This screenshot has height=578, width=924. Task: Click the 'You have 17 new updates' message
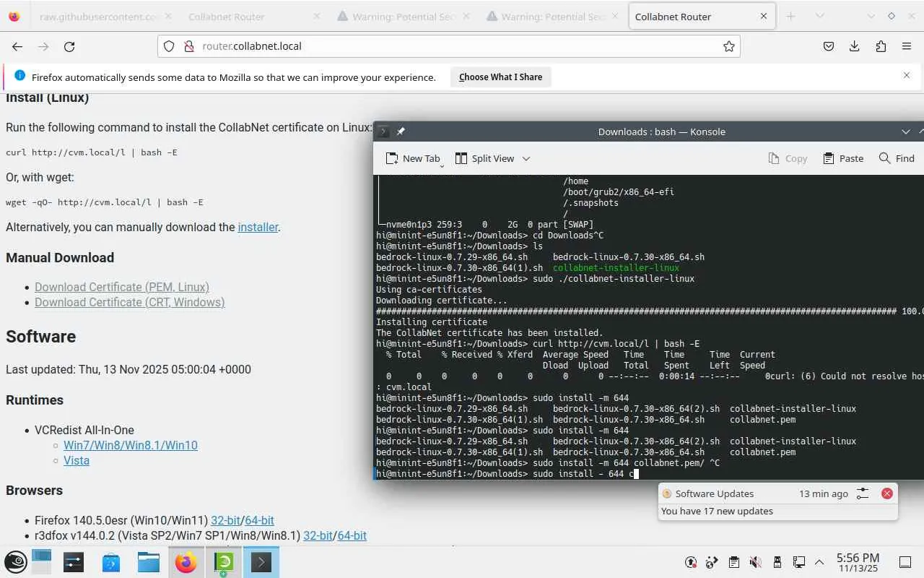(717, 511)
